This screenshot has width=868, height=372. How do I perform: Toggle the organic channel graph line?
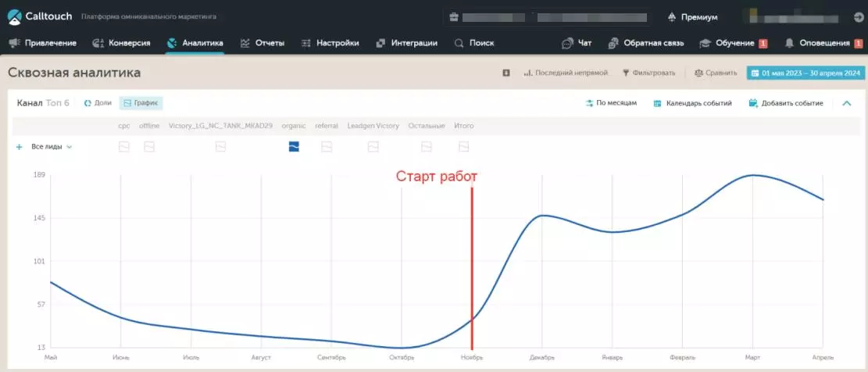294,146
